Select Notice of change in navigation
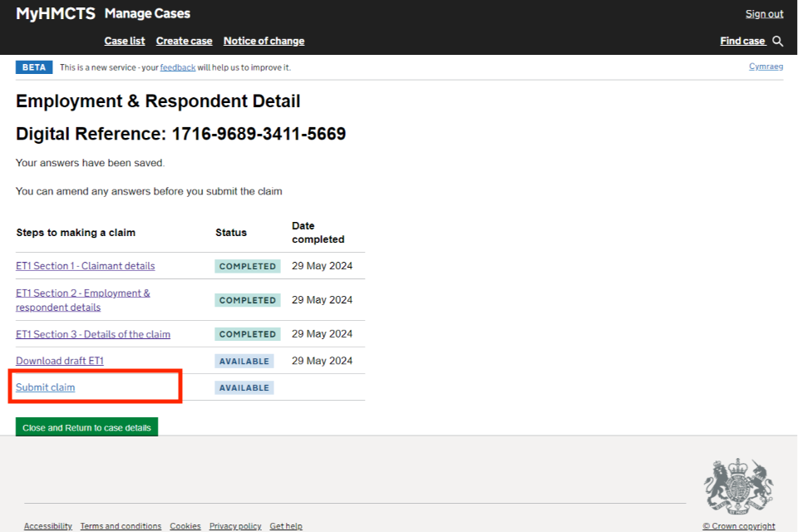Viewport: 798px width, 532px height. click(264, 41)
